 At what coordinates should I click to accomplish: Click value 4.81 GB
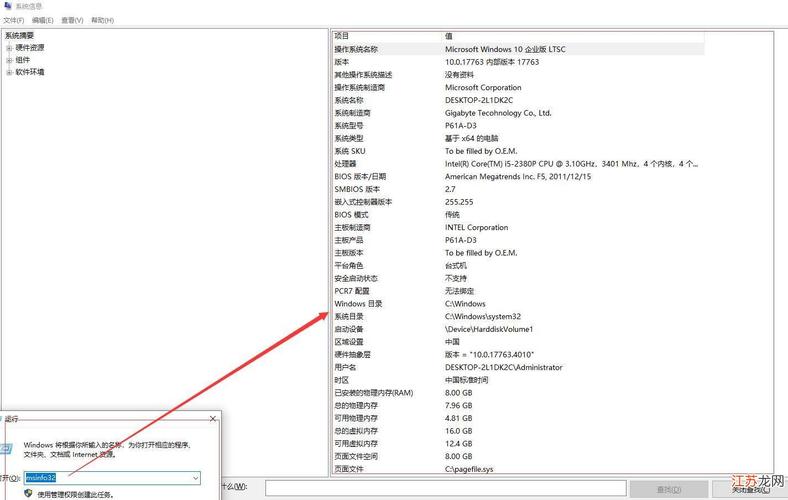tap(458, 418)
